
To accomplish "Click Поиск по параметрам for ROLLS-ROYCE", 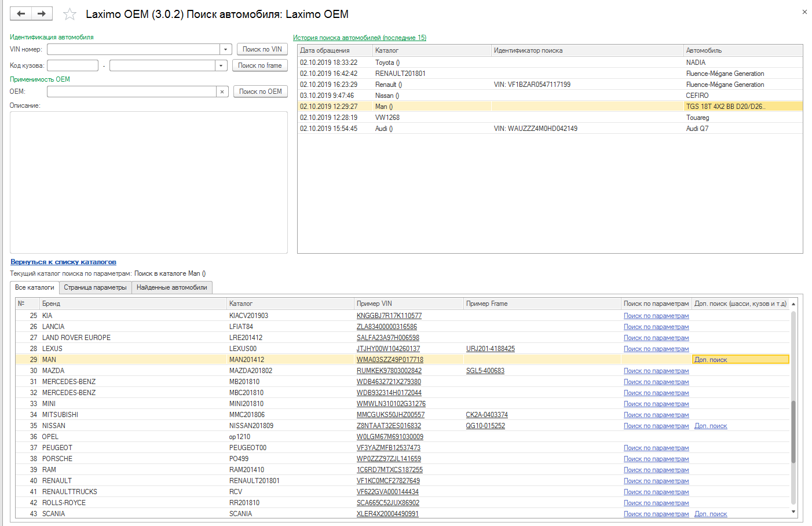I will click(656, 503).
